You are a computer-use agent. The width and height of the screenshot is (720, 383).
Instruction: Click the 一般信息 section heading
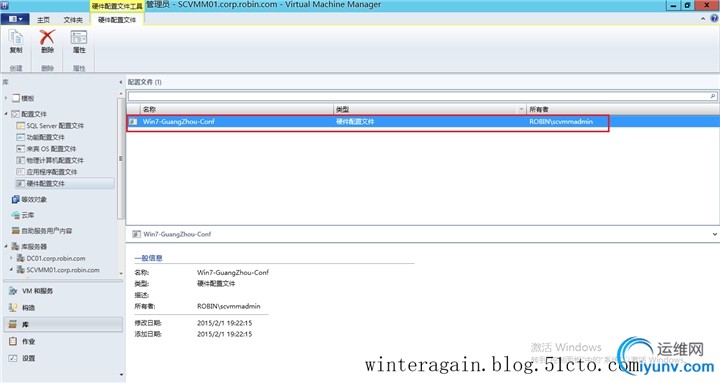pos(148,258)
